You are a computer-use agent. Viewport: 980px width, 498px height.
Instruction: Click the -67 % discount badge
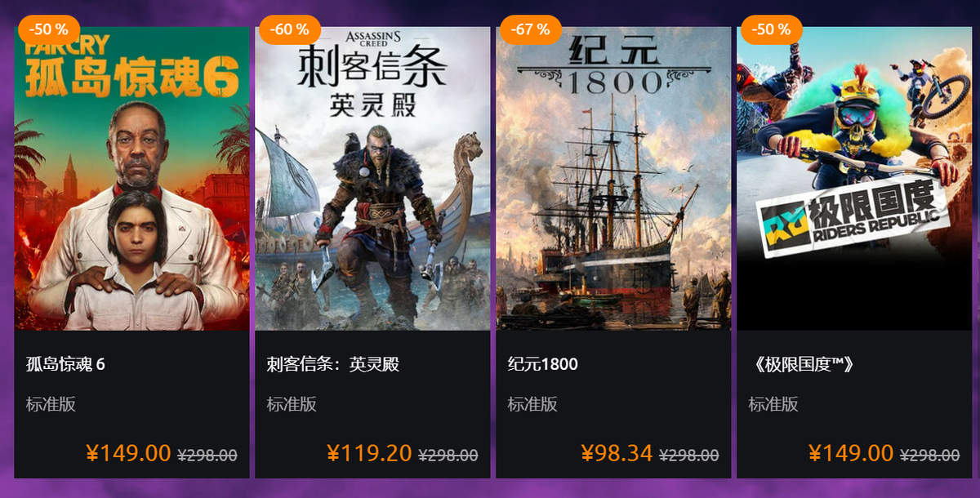click(531, 29)
